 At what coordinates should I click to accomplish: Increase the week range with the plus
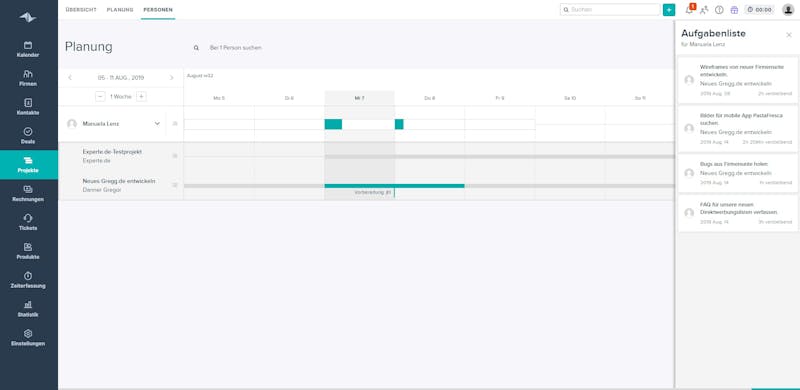click(x=141, y=96)
